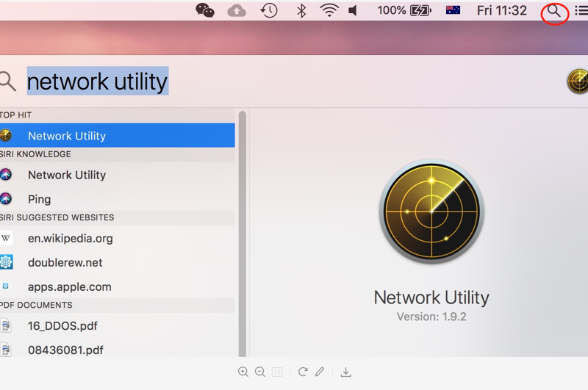The image size is (588, 390).
Task: Open the cloud upload menu bar icon
Action: [237, 11]
